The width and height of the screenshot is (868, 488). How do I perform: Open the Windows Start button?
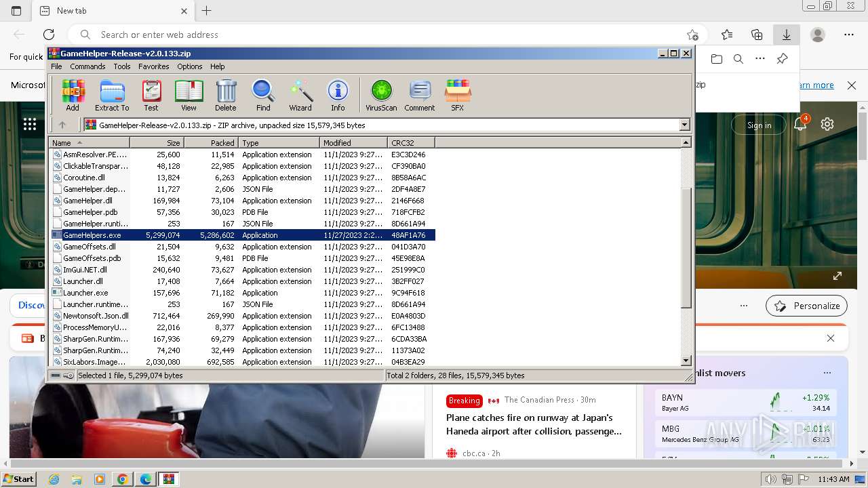pyautogui.click(x=18, y=479)
